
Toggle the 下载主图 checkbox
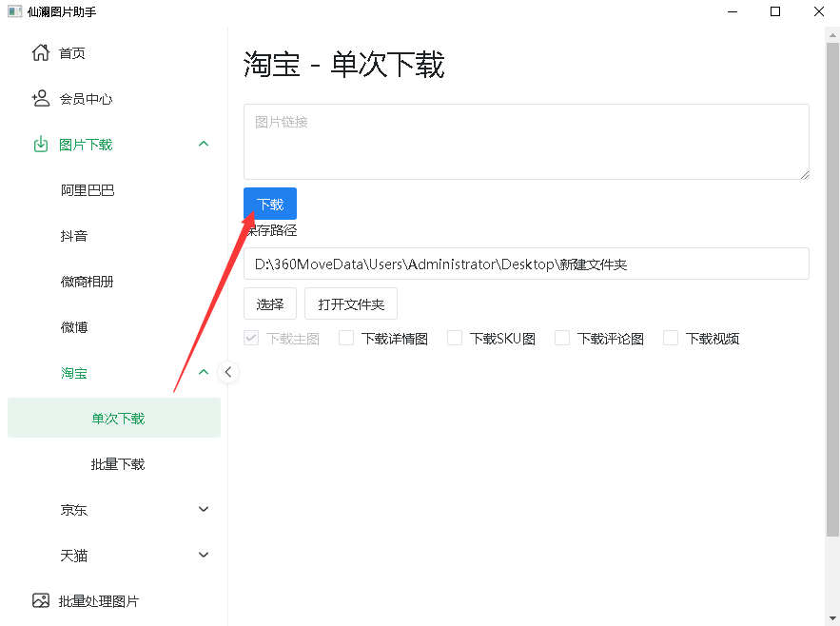click(x=251, y=338)
